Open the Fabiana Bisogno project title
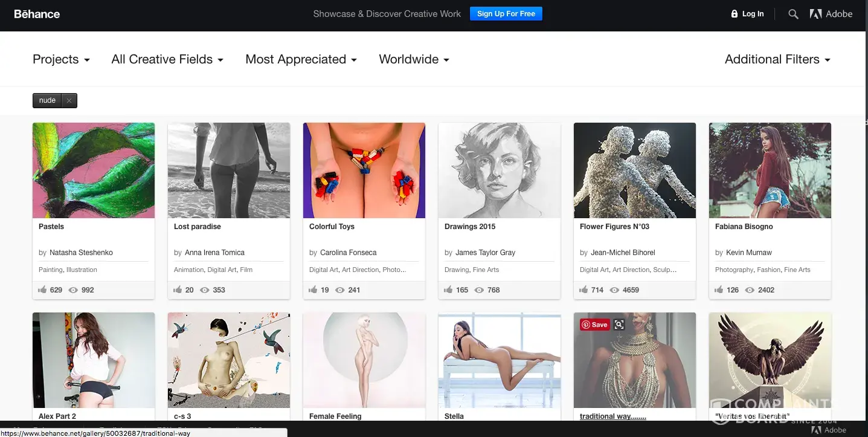This screenshot has width=868, height=437. coord(744,227)
